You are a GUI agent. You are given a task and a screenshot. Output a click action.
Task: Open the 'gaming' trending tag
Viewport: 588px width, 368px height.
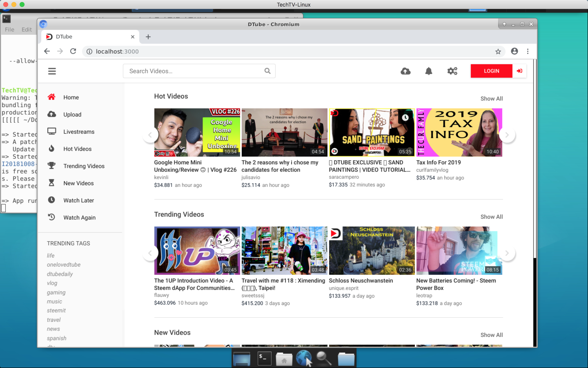(x=56, y=292)
